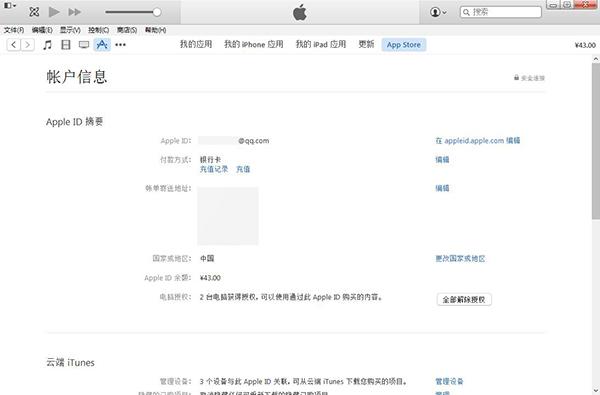
Task: Open the 显示(V) menu
Action: coord(70,30)
